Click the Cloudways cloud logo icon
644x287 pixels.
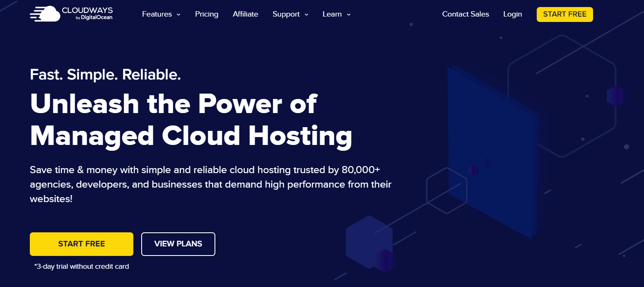(x=45, y=14)
